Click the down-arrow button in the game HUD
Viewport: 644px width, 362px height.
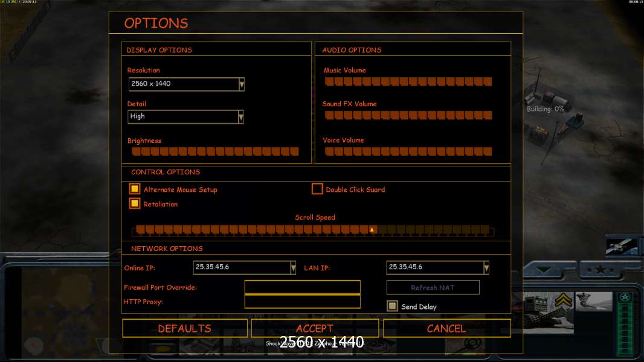544,270
